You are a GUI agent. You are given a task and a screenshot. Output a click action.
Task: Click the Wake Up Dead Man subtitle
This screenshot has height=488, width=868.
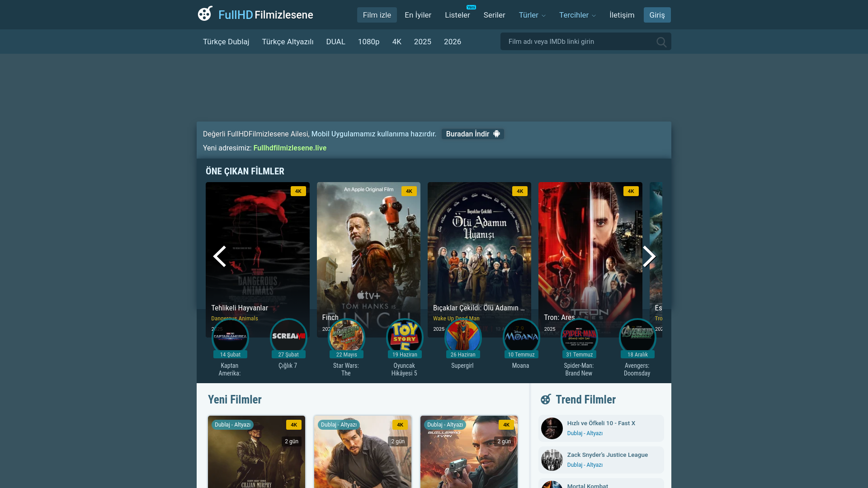click(456, 319)
